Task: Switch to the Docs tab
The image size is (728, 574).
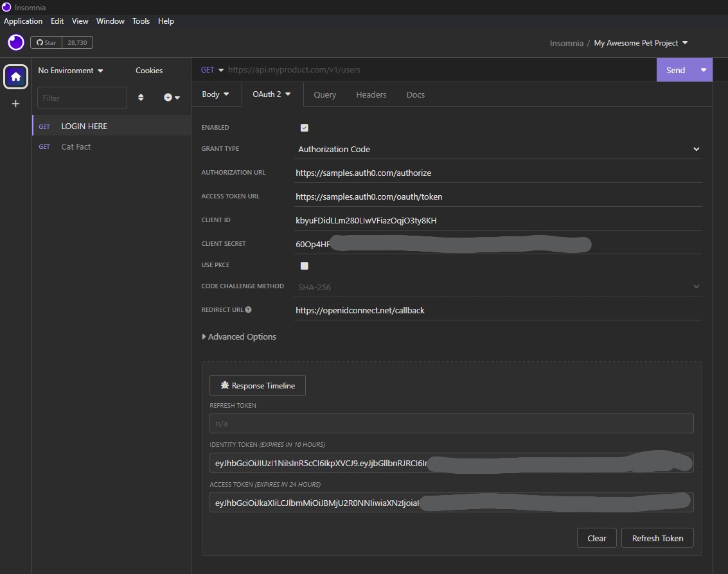Action: (416, 94)
